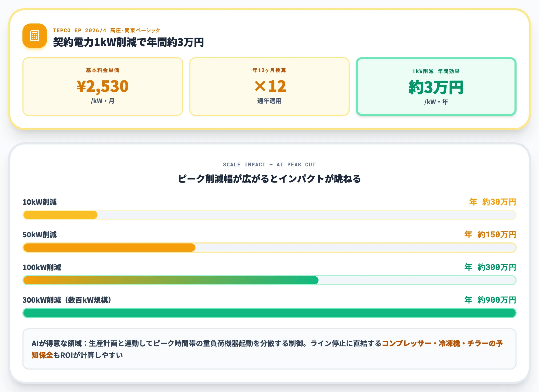Click the "基本料金単価" card label
The height and width of the screenshot is (392, 539).
click(x=103, y=70)
